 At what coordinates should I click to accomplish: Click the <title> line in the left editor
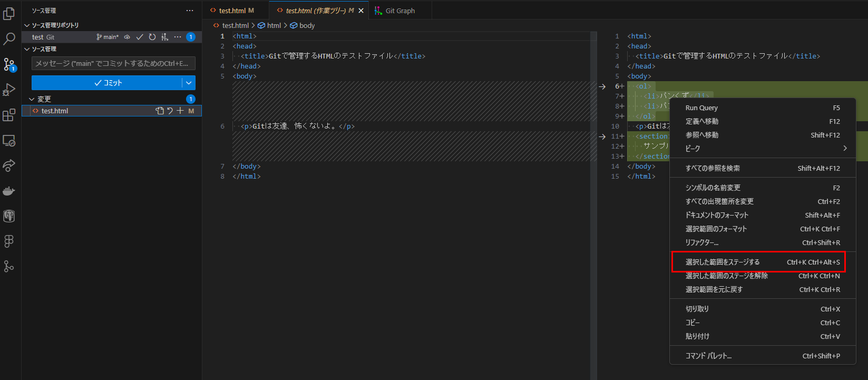tap(333, 56)
